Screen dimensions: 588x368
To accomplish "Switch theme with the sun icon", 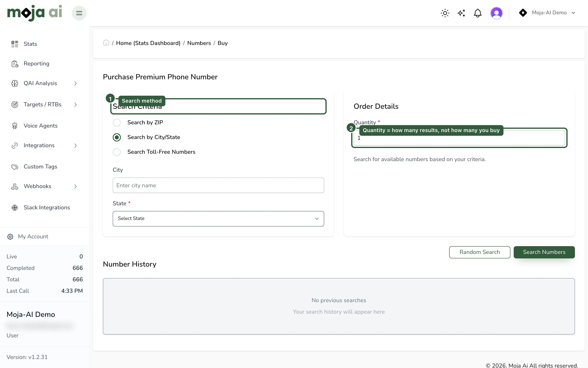I will (445, 13).
